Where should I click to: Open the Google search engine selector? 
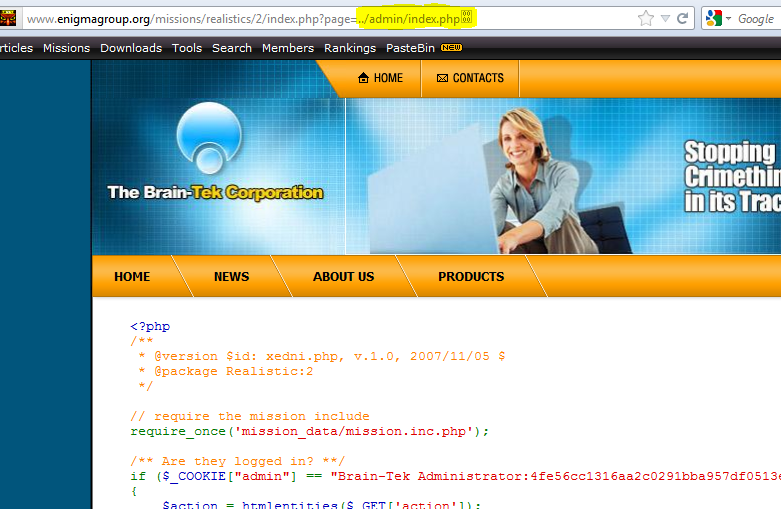pyautogui.click(x=718, y=18)
